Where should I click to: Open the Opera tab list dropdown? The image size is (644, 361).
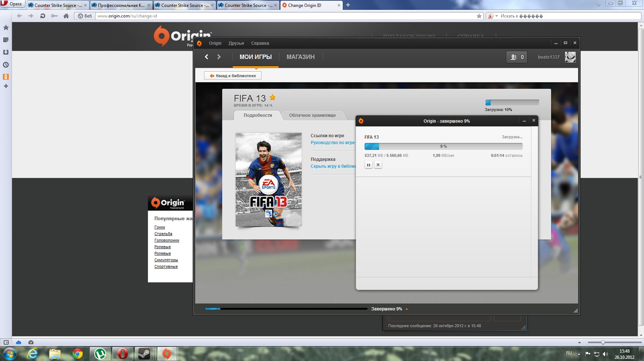click(x=598, y=5)
